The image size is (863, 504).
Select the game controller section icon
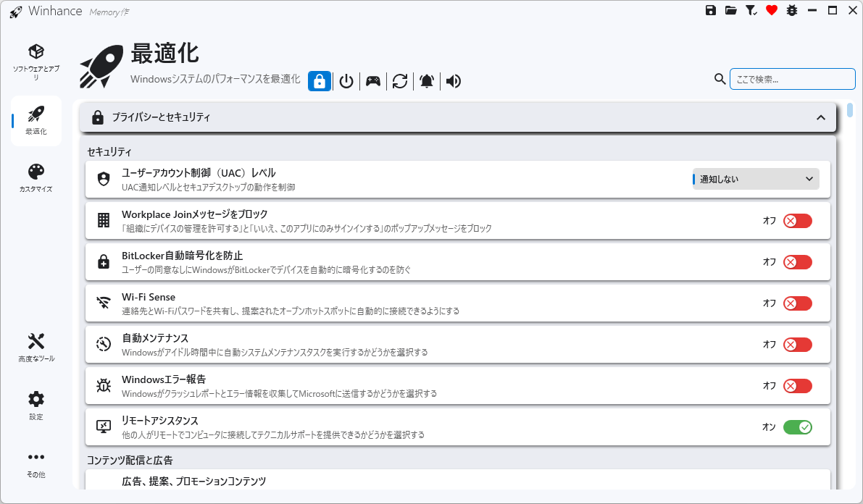[373, 81]
